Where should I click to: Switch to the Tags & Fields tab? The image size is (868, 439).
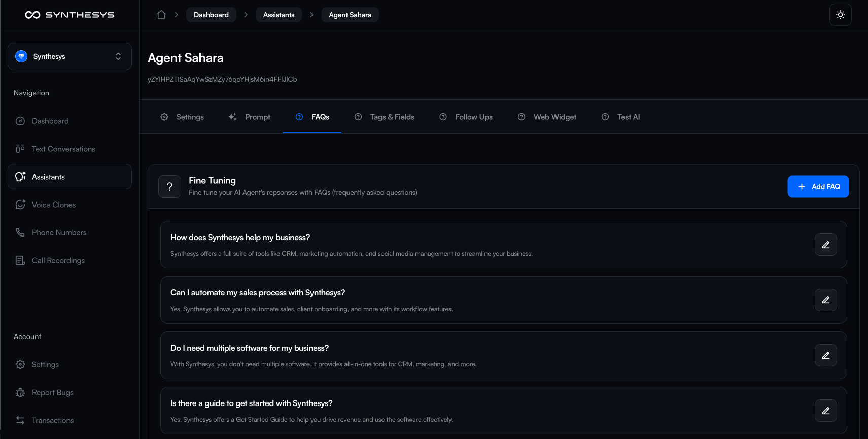[x=384, y=117]
